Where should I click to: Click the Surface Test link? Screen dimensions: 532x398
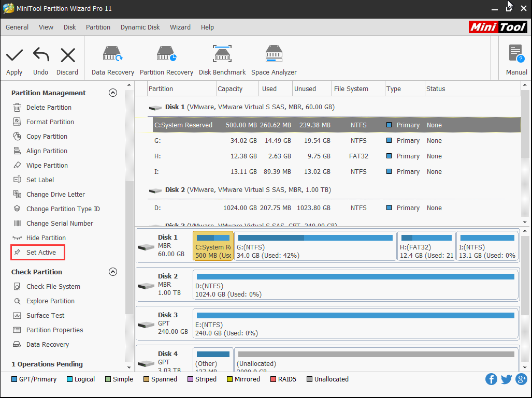click(x=46, y=316)
